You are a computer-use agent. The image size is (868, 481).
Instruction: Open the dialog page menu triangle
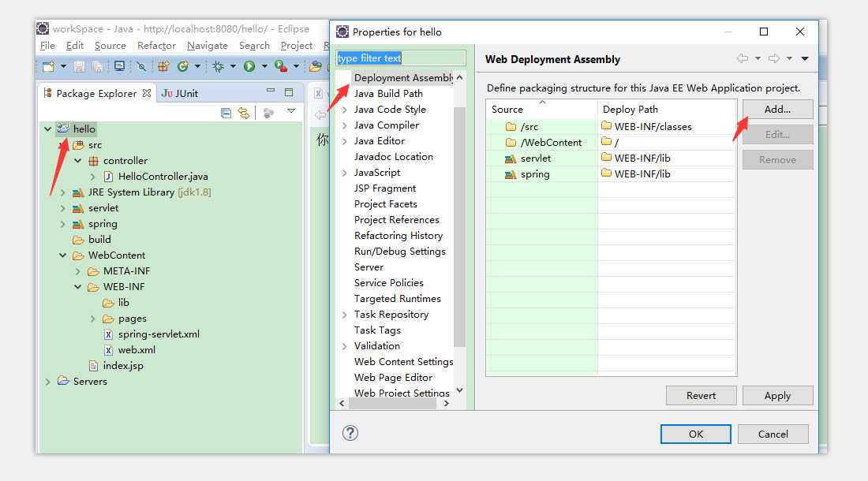tap(805, 58)
